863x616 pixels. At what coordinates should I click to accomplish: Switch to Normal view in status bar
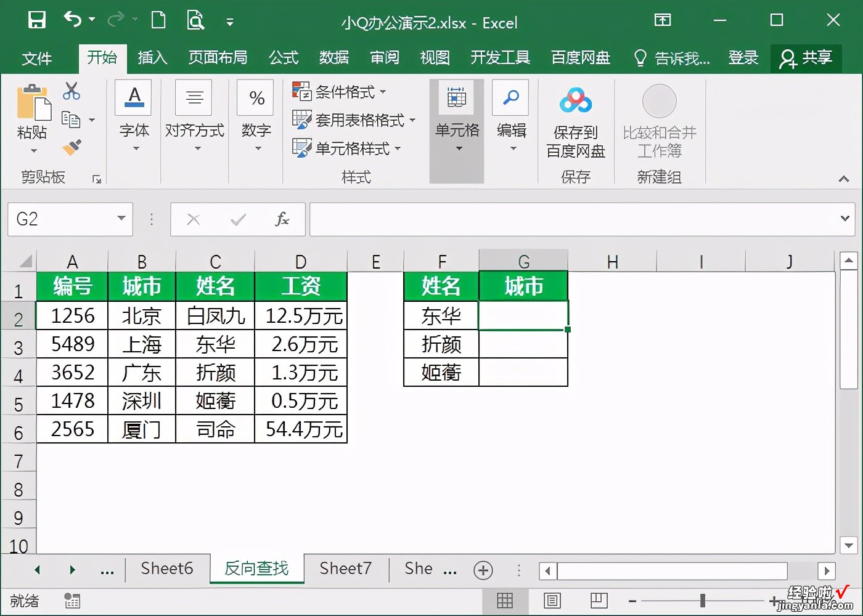click(505, 601)
